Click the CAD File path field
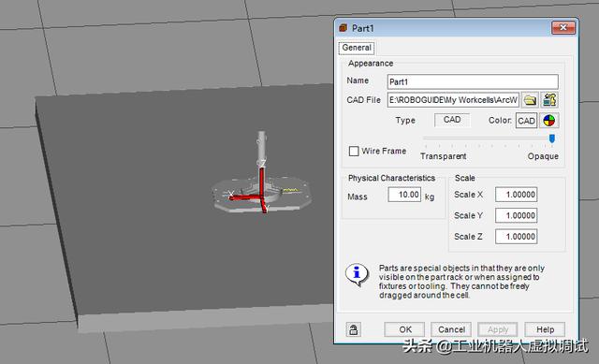 453,100
